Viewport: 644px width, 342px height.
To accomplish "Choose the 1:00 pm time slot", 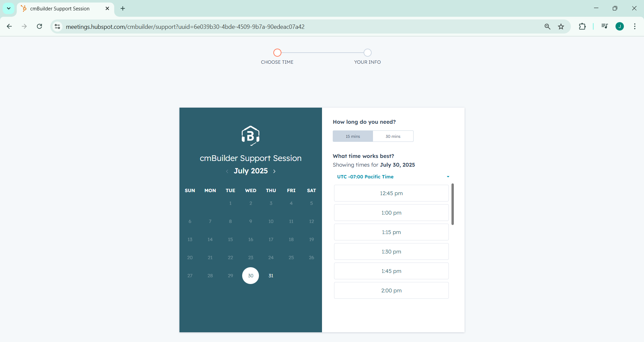I will pyautogui.click(x=391, y=213).
